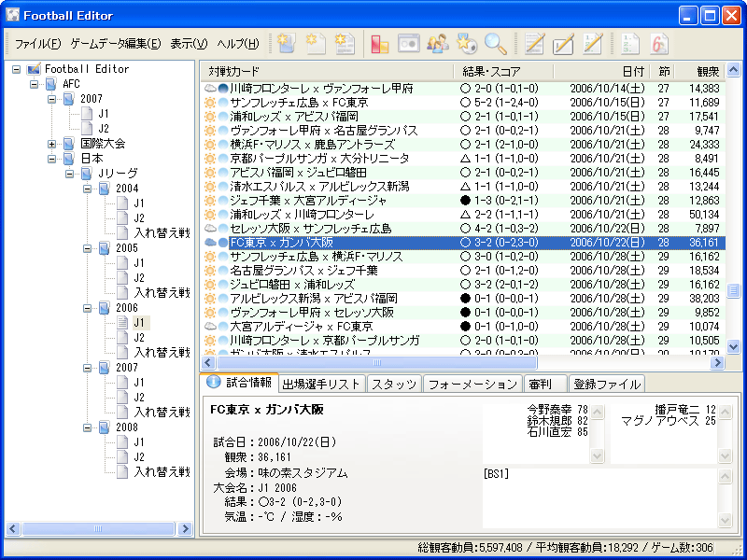
Task: Click the Football Editor root node icon
Action: click(x=34, y=69)
